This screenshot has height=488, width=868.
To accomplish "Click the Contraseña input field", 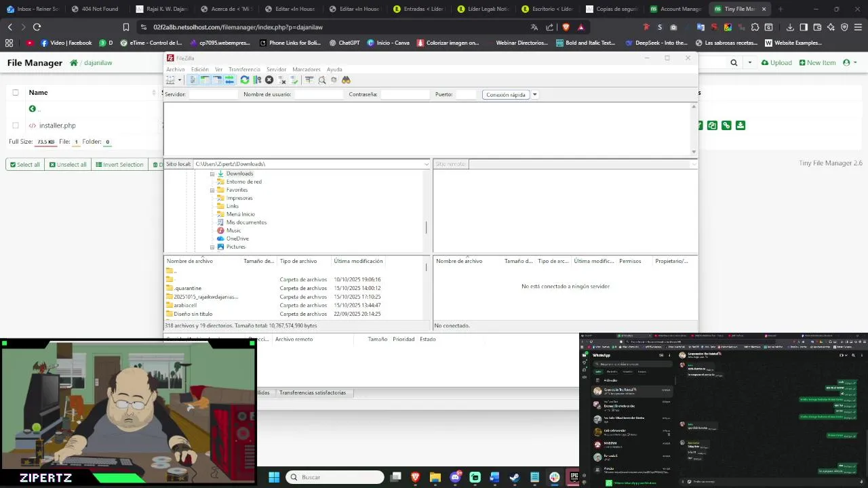I will click(405, 95).
